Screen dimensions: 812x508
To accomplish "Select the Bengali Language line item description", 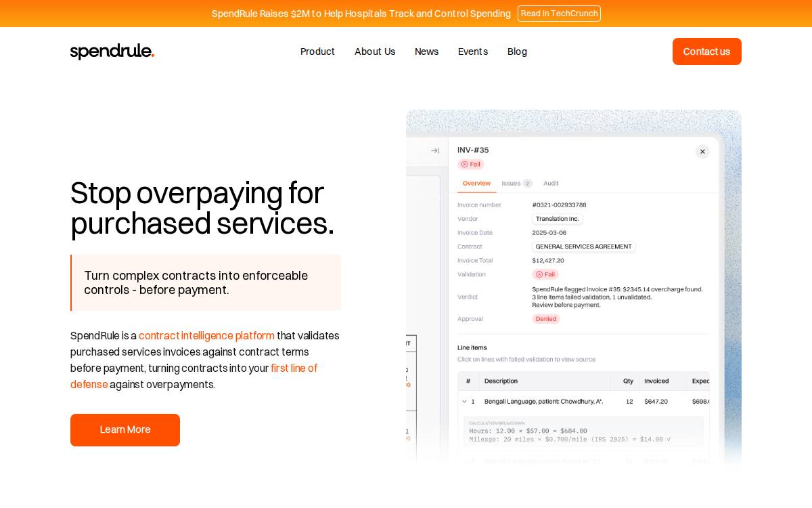I will (543, 402).
